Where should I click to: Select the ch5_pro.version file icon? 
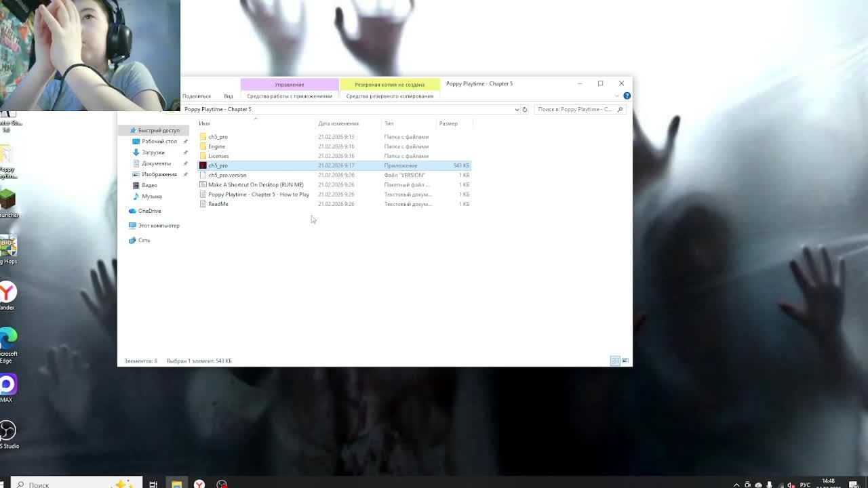tap(203, 175)
